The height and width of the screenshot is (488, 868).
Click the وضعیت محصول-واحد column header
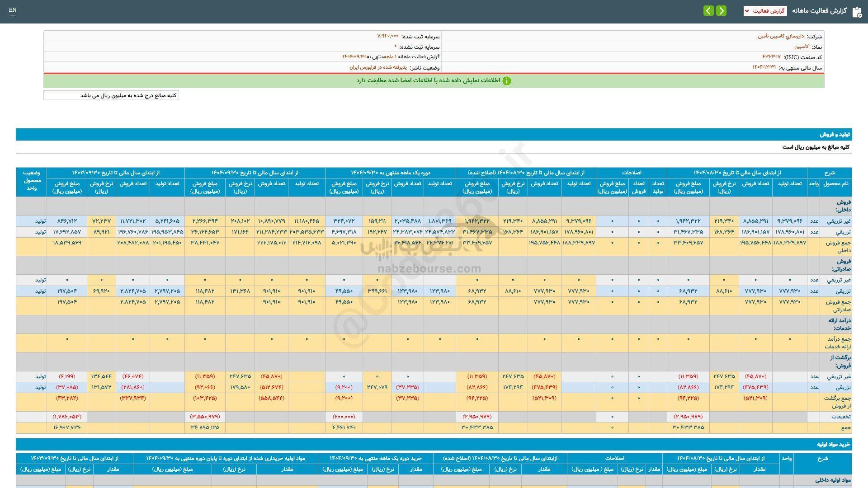(31, 181)
